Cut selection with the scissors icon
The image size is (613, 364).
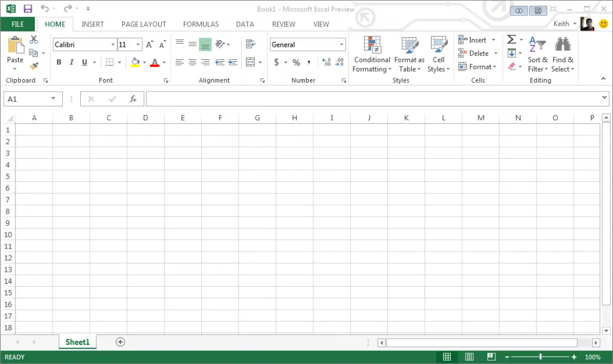(x=34, y=40)
